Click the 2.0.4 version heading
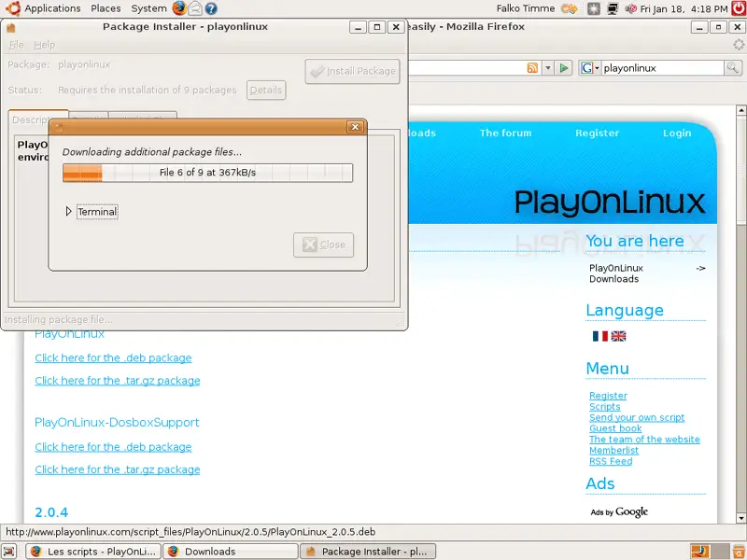Screen dimensions: 747x560 51,512
